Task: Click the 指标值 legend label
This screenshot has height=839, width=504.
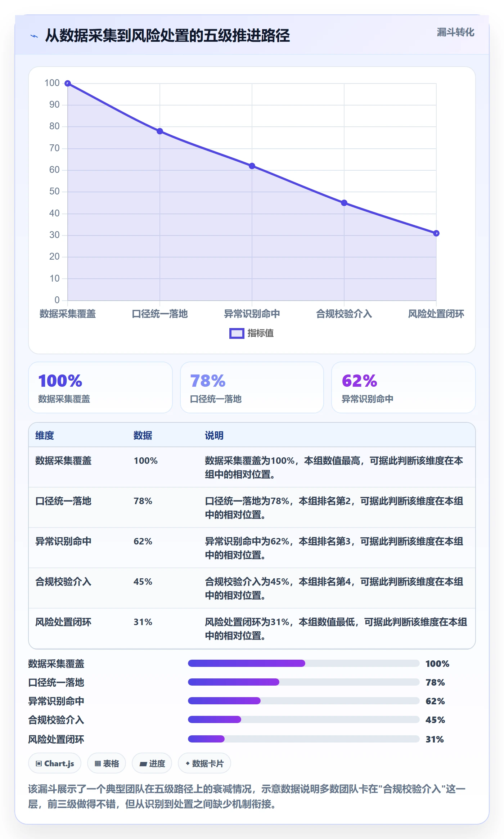Action: (x=260, y=333)
